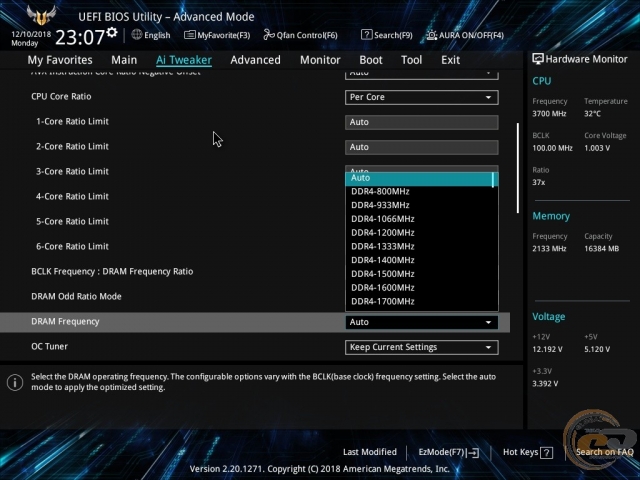Open OC Tuner Keep Current Settings dropdown
Image resolution: width=640 pixels, height=480 pixels.
(x=422, y=347)
